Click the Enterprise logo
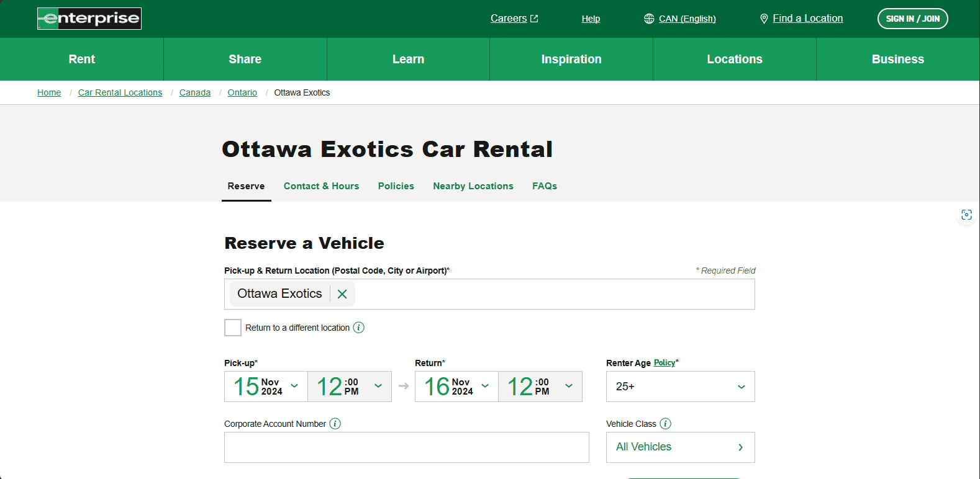The width and height of the screenshot is (980, 479). pos(89,19)
